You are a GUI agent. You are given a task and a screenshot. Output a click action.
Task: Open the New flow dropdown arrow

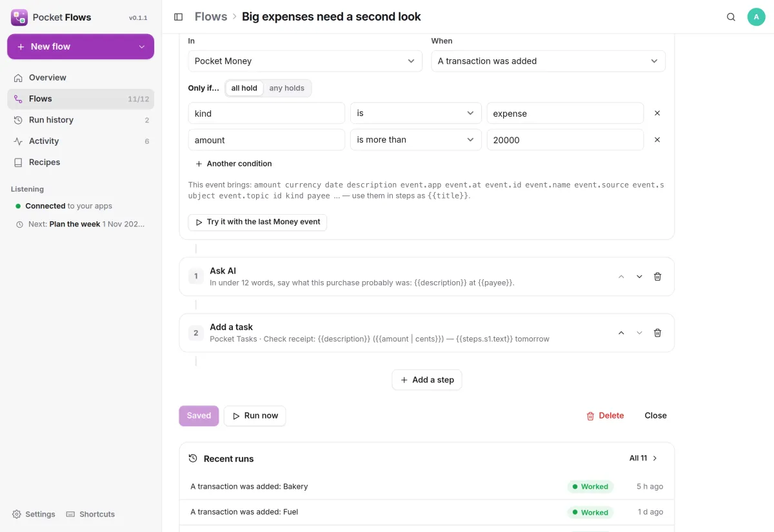point(142,46)
